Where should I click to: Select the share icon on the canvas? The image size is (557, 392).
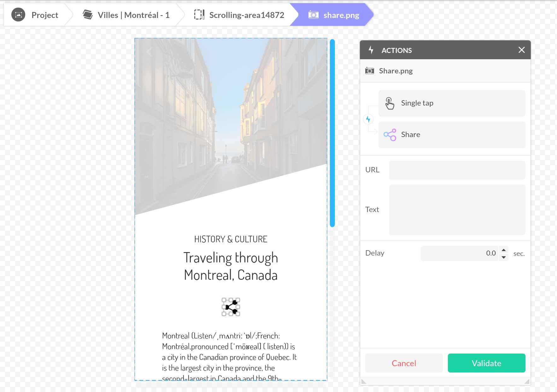coord(231,307)
